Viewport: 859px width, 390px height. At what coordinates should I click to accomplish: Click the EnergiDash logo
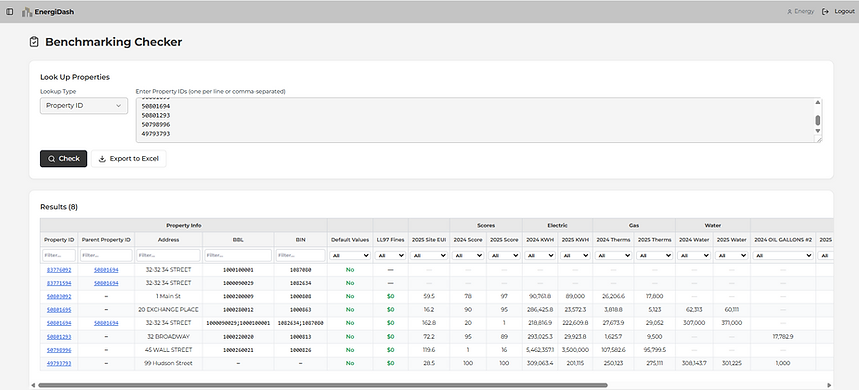pos(48,12)
